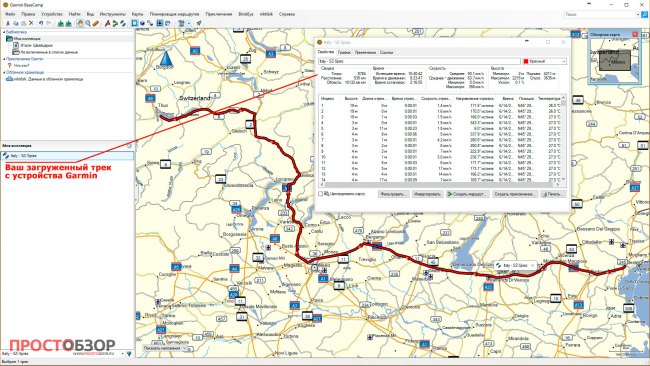Open the dropdown at bottom of left panel
This screenshot has width=650, height=366.
(x=122, y=354)
